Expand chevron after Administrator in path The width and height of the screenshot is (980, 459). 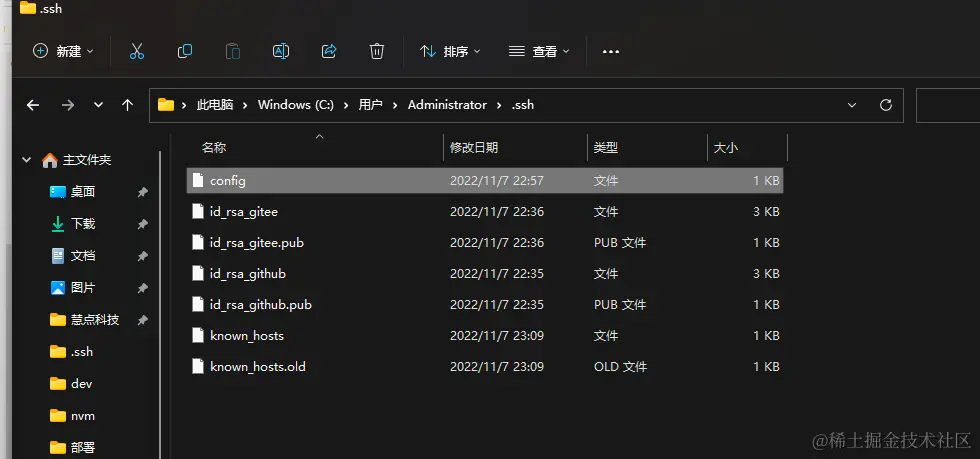point(499,105)
